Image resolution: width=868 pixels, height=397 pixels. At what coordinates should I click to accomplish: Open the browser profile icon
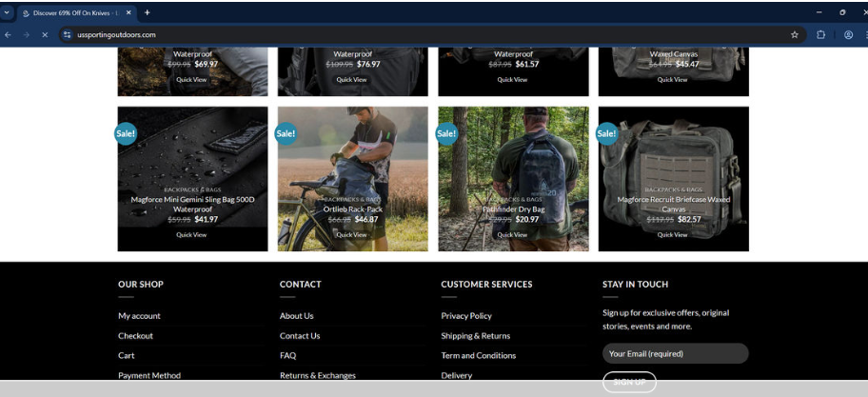point(848,34)
